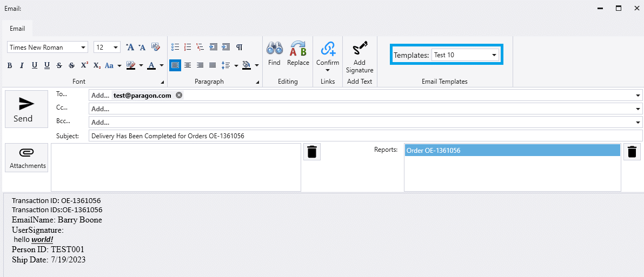Screen dimensions: 644x277
Task: Click into the Subject field
Action: pos(365,136)
